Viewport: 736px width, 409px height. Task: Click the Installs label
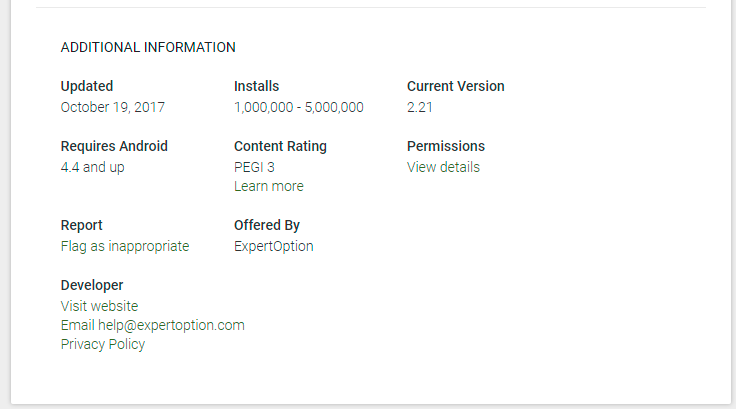click(256, 86)
